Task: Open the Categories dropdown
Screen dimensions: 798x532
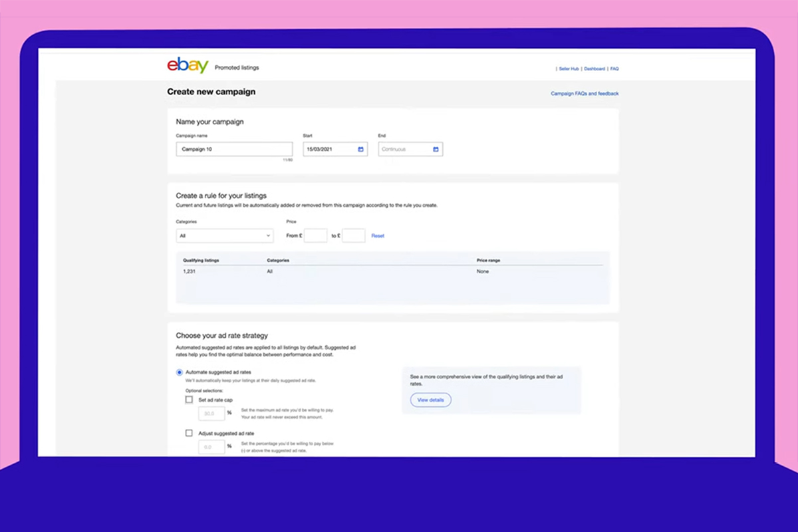Action: tap(224, 235)
